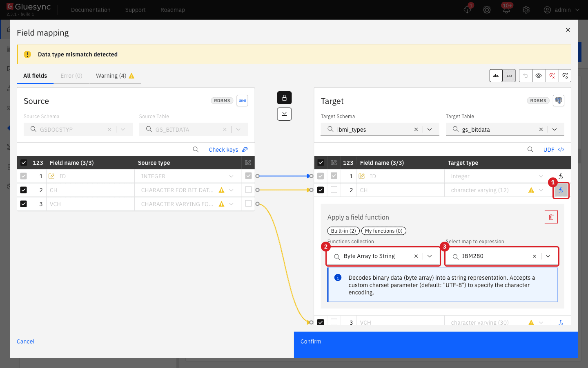The height and width of the screenshot is (368, 588).
Task: Search source fields with magnifier icon
Action: click(x=196, y=150)
